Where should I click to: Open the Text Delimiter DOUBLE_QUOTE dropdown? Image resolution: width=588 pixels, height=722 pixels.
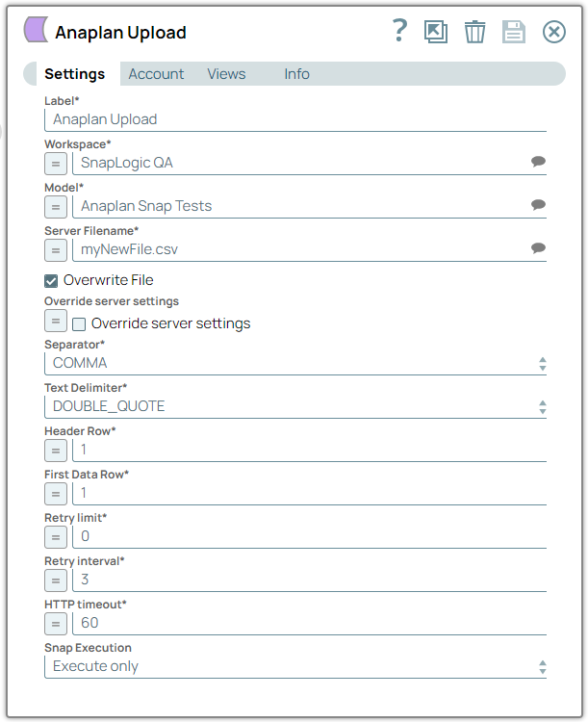[x=295, y=406]
